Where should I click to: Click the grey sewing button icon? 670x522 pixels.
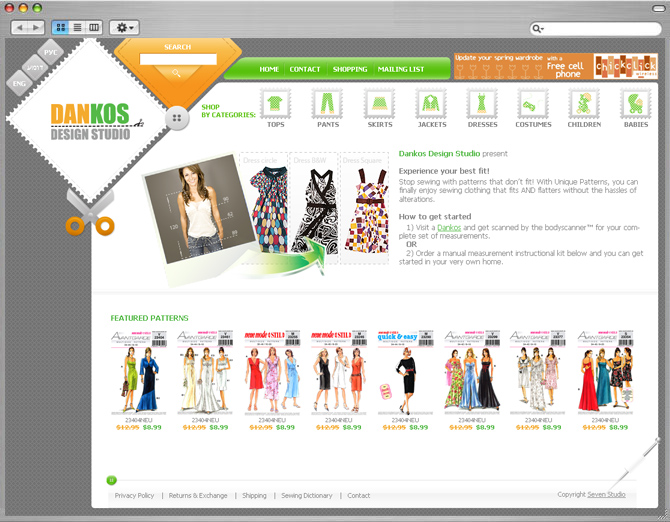pyautogui.click(x=176, y=118)
